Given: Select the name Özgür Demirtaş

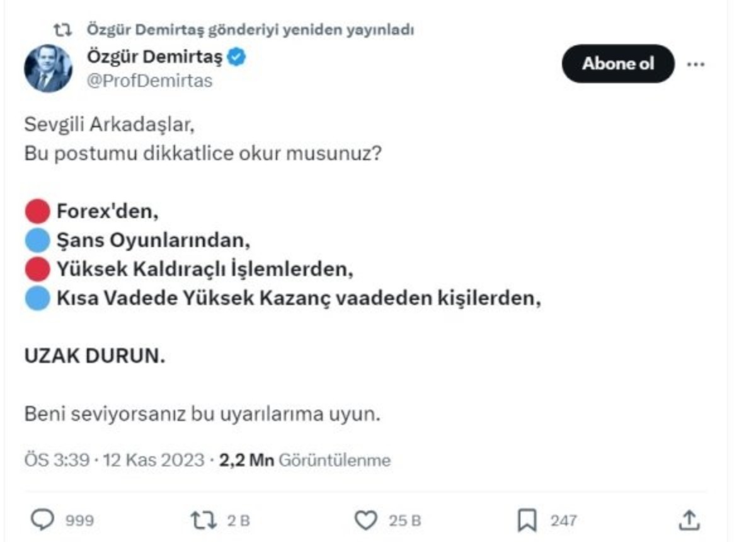Looking at the screenshot, I should (155, 56).
